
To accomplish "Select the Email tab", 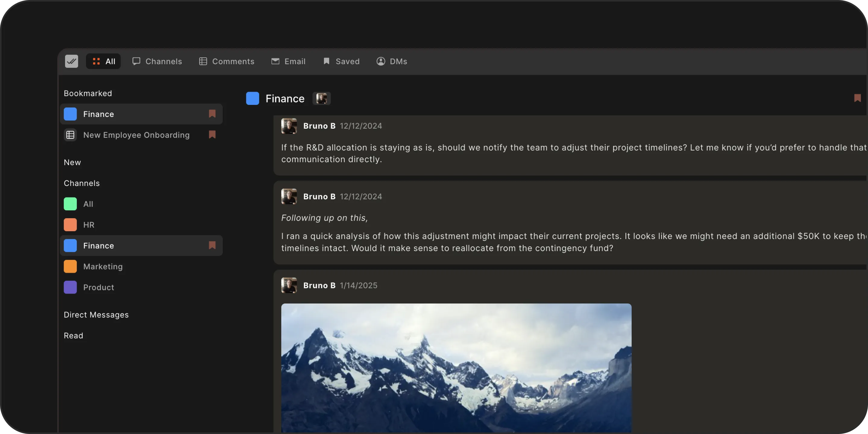I will (288, 61).
